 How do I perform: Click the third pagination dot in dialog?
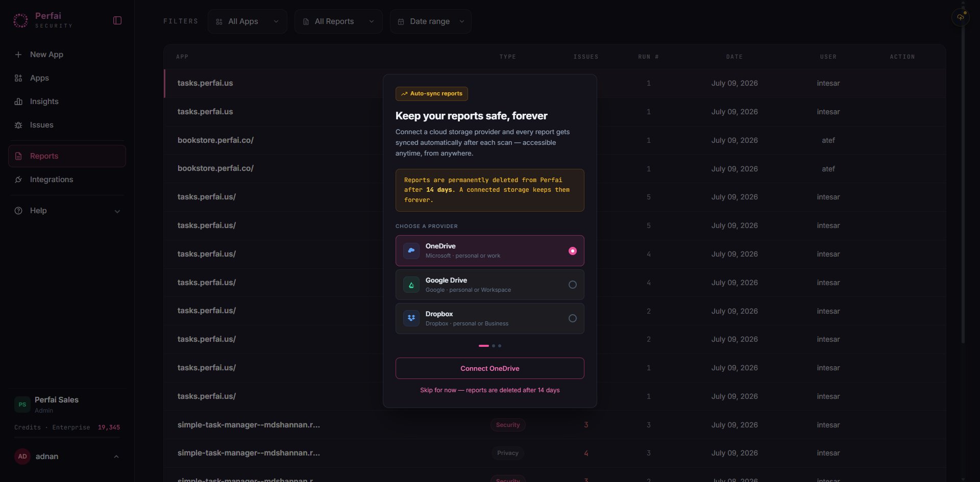click(x=500, y=346)
